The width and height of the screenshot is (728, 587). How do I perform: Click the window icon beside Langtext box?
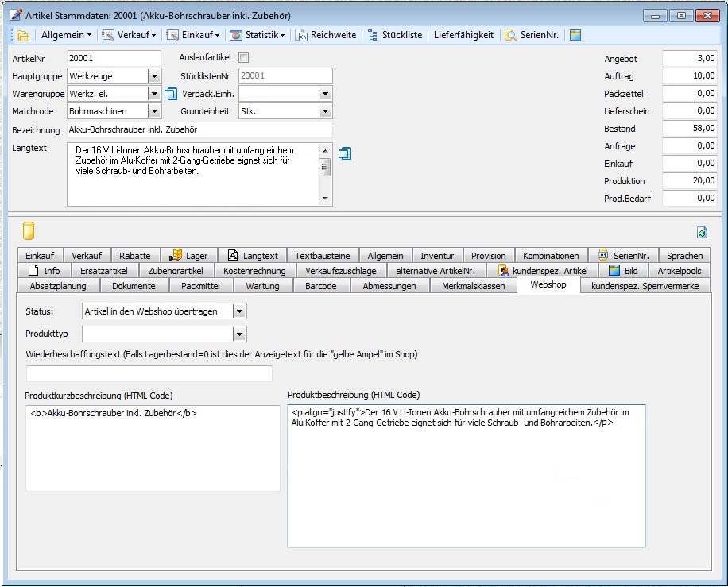pos(344,153)
